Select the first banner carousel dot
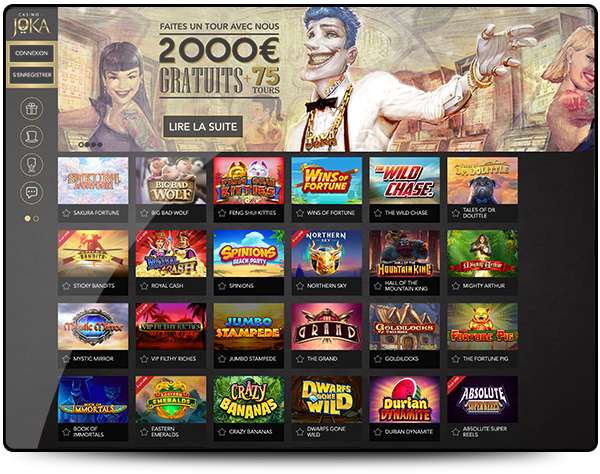 pyautogui.click(x=81, y=145)
